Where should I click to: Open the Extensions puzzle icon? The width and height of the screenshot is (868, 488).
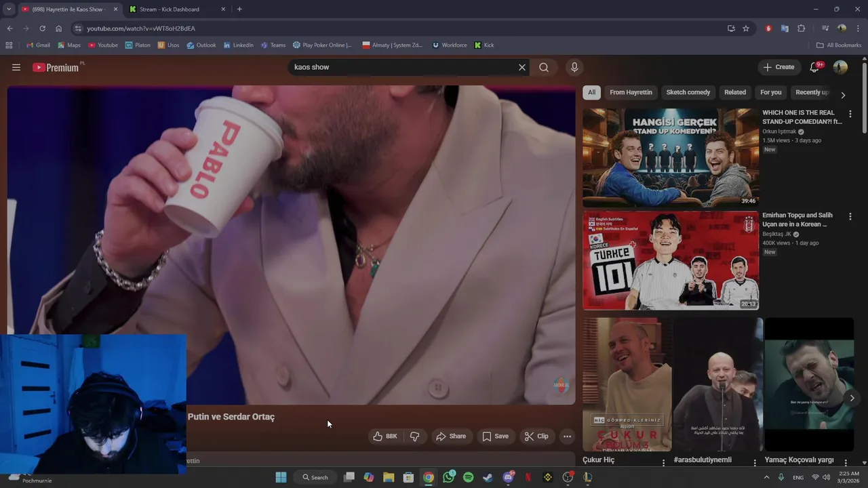[802, 28]
